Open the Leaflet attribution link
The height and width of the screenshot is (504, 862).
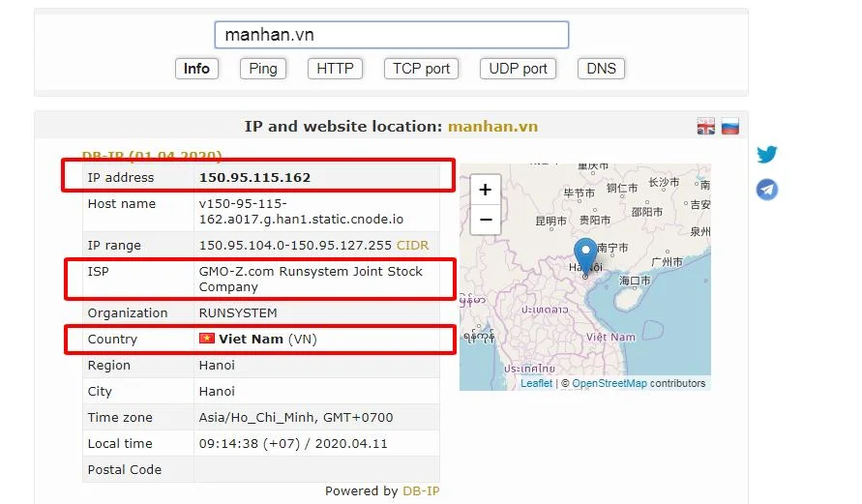point(537,383)
